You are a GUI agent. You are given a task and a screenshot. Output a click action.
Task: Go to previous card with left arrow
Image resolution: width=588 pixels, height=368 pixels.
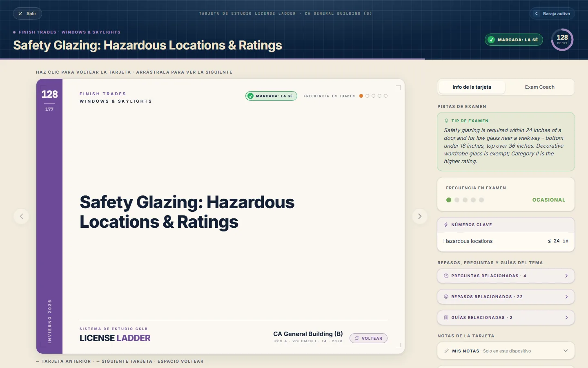(21, 216)
